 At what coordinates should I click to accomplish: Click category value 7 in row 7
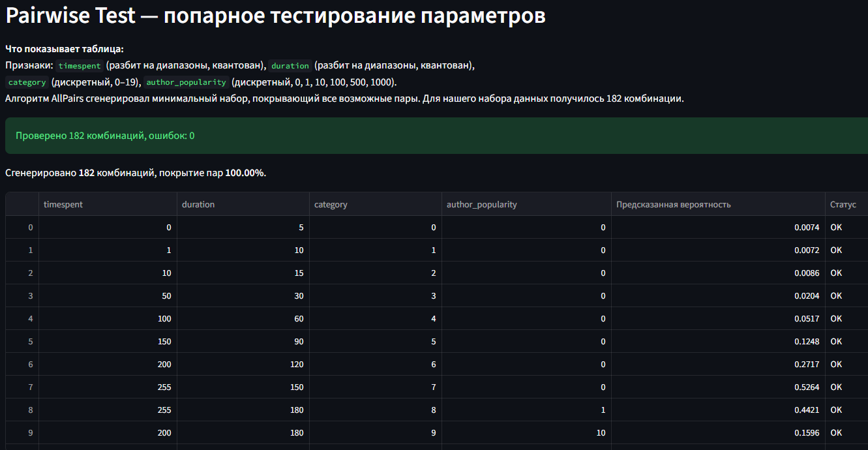375,387
